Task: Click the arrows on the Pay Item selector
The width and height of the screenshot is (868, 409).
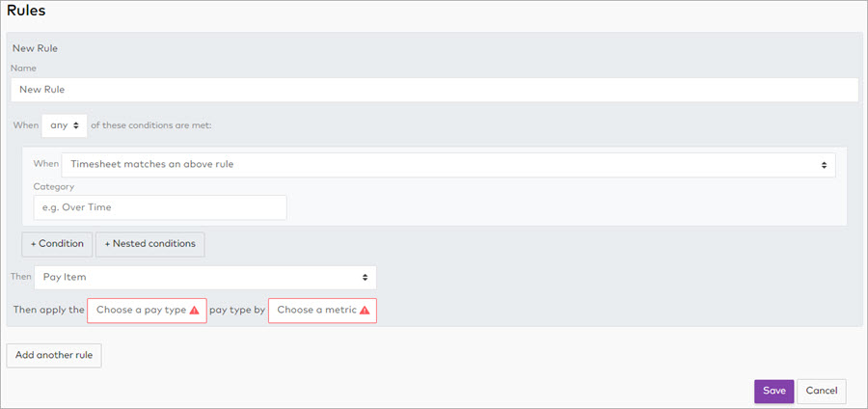Action: (366, 278)
